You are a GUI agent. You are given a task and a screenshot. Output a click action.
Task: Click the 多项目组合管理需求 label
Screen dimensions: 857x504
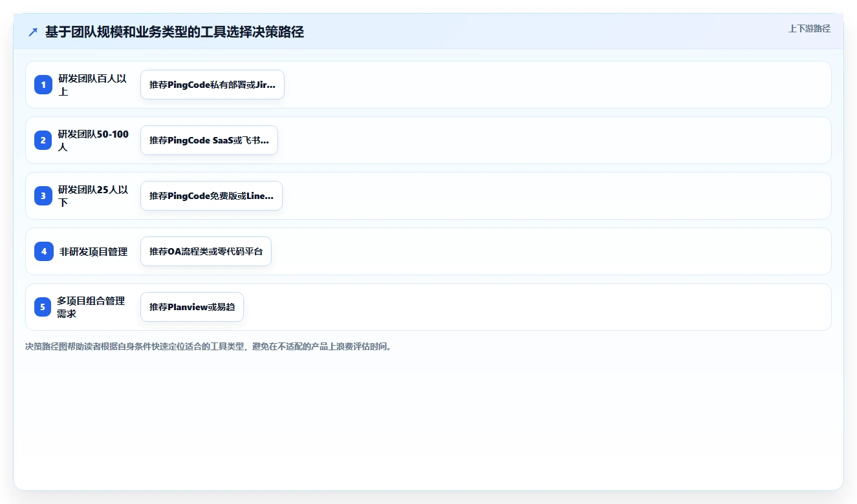[91, 307]
